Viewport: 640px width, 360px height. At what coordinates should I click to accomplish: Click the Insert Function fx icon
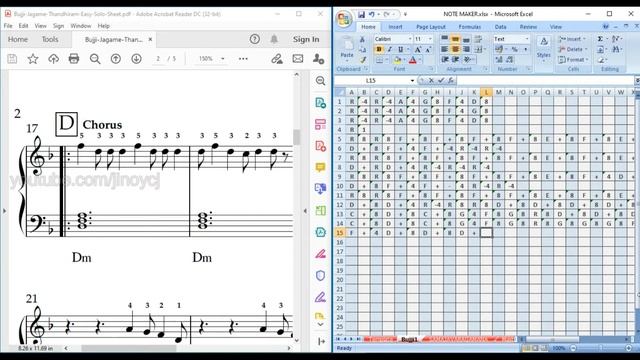[451, 80]
